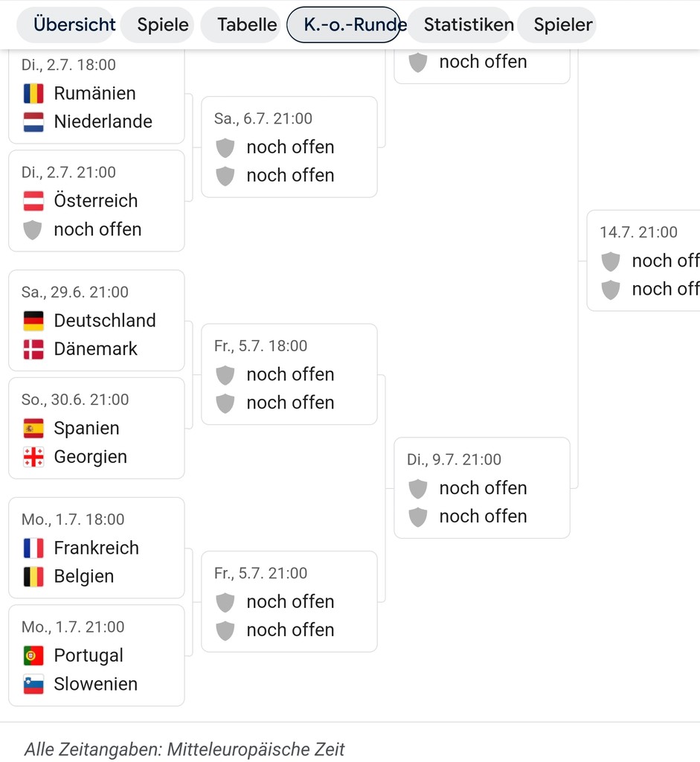The image size is (700, 762).
Task: Click the Georgia flag icon
Action: tap(33, 457)
